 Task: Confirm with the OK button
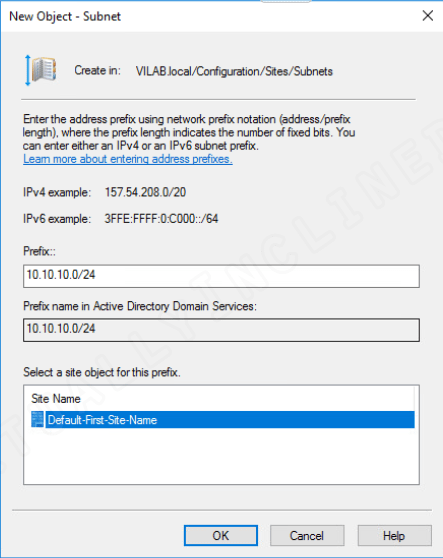click(221, 535)
